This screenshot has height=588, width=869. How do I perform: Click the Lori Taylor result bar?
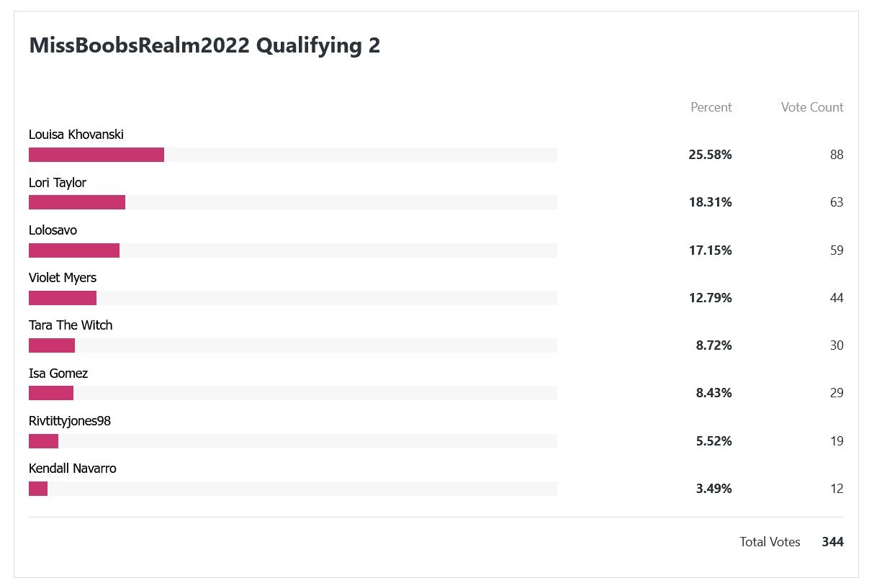(x=293, y=202)
